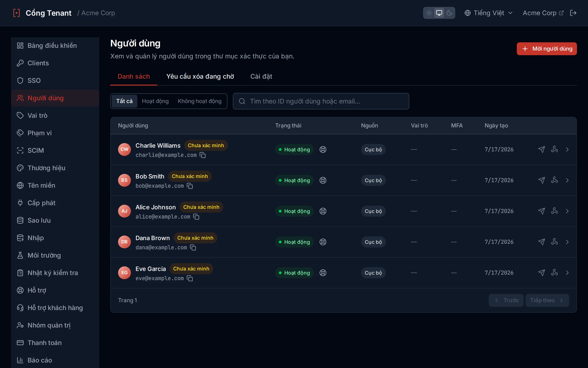
Task: Open Nhập in sidebar
Action: coord(55,238)
